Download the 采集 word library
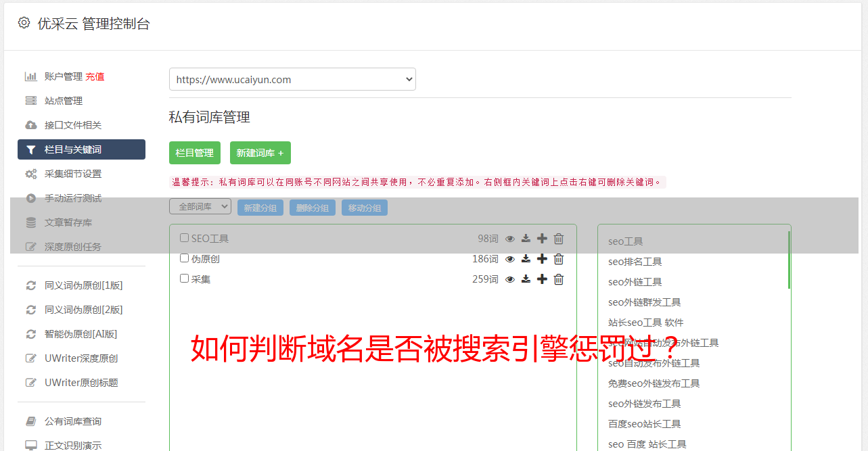 point(526,279)
